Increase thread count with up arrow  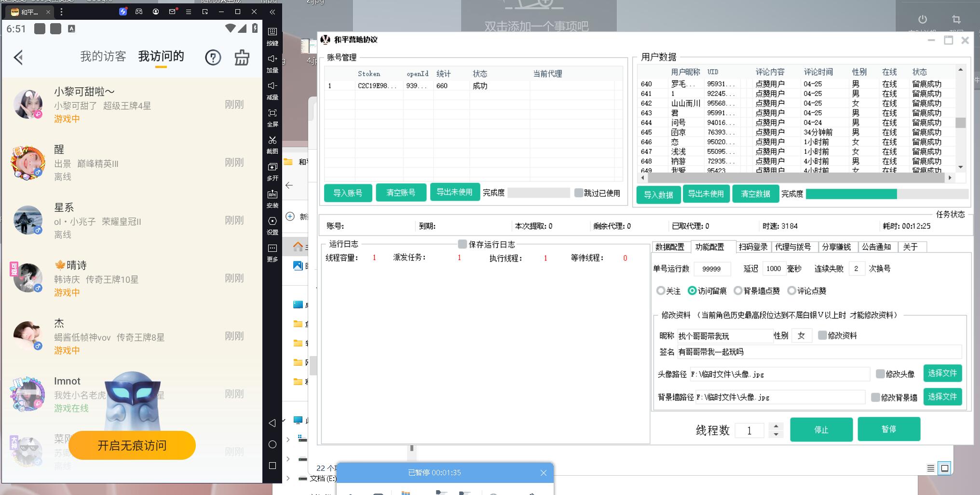[x=776, y=426]
